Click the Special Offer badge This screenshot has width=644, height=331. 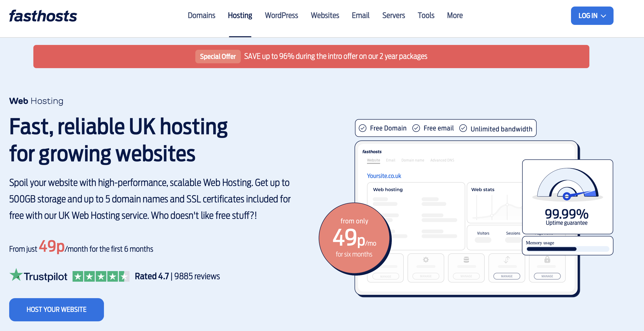[x=218, y=57]
